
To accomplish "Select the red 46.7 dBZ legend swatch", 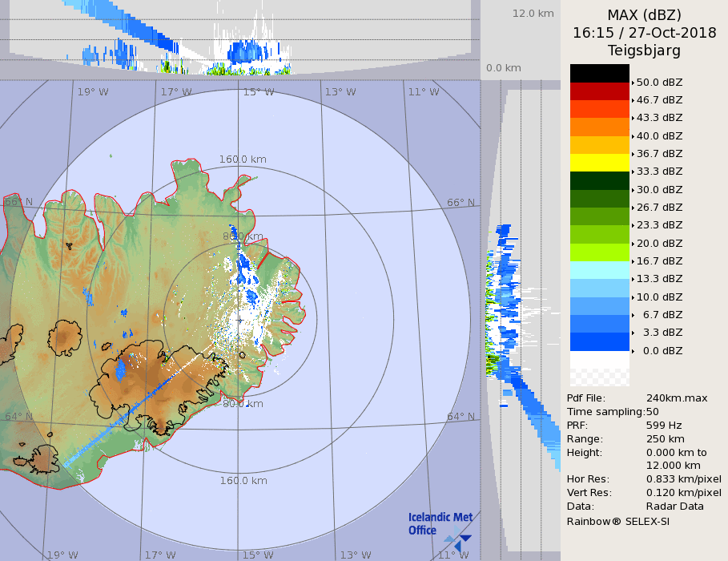I will coord(599,91).
